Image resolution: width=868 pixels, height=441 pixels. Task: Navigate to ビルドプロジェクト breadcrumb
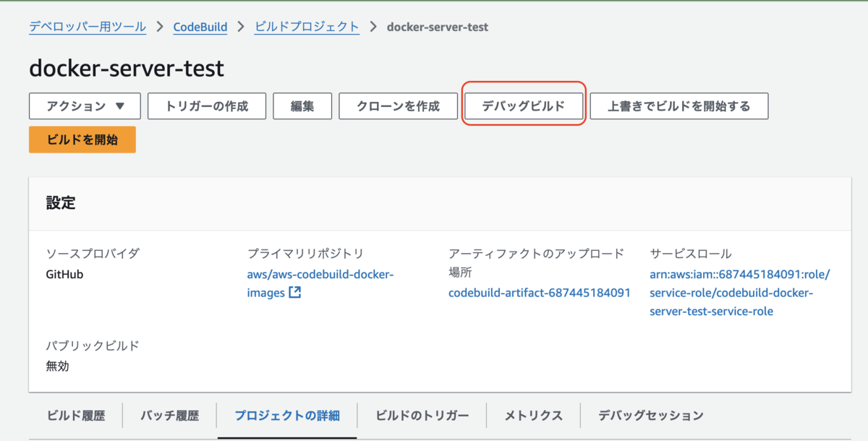307,27
